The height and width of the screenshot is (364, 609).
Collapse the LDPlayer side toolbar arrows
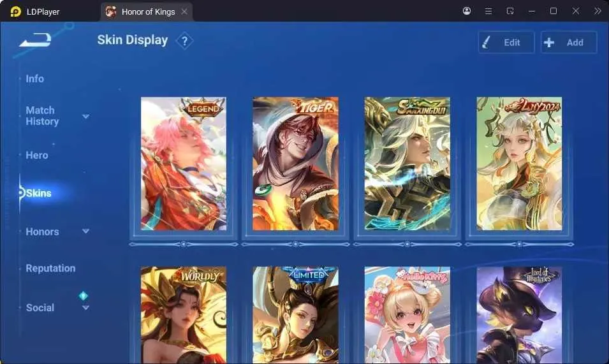[598, 11]
